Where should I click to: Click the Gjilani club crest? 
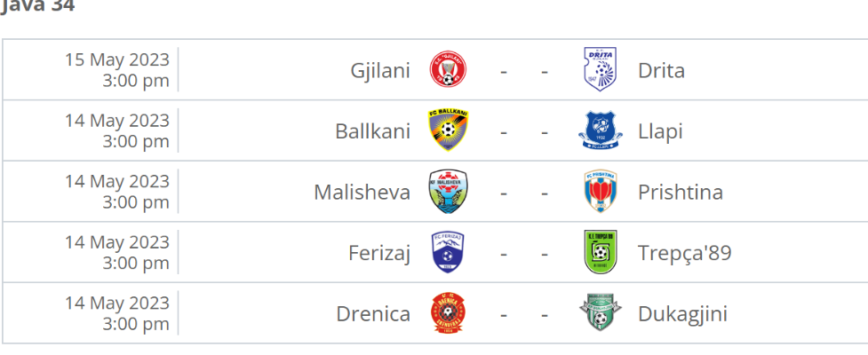click(x=448, y=70)
